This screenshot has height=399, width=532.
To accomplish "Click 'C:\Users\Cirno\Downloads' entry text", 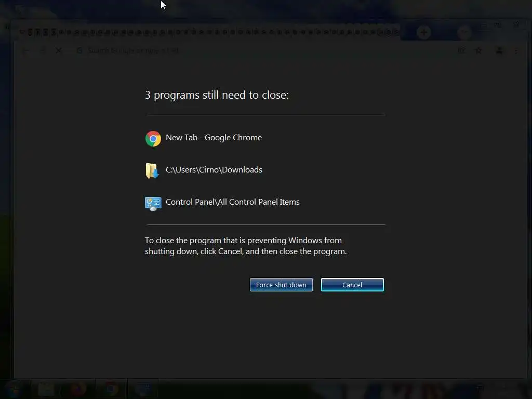I will [214, 170].
